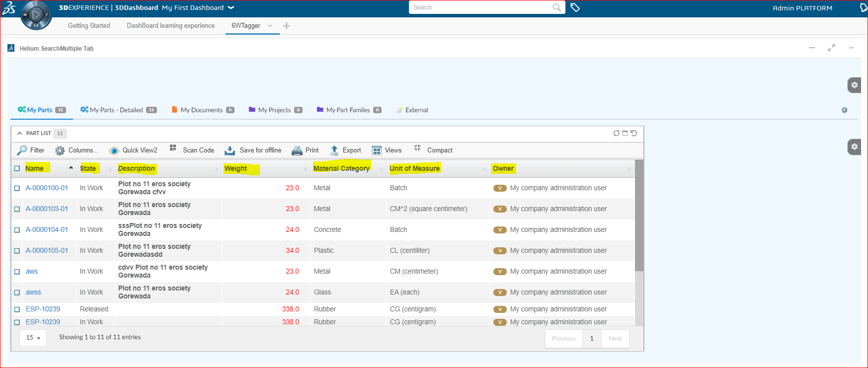Expand the My First Dashboard dropdown
The height and width of the screenshot is (368, 868).
(x=231, y=7)
